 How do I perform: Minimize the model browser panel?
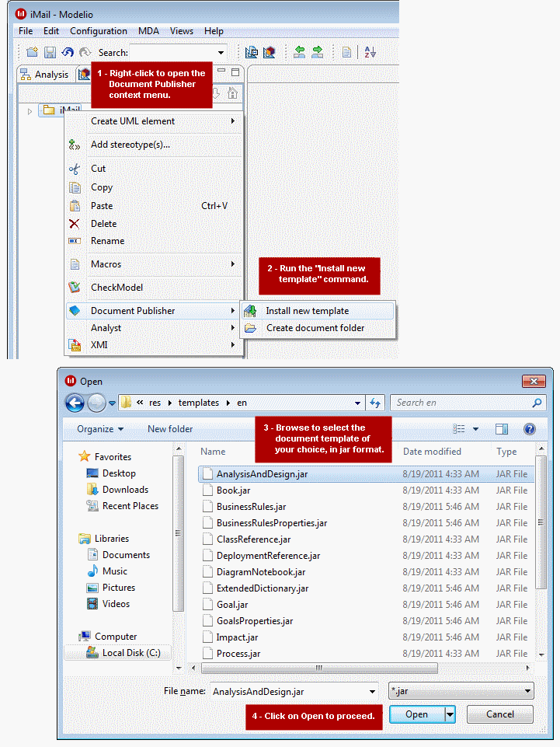click(221, 71)
